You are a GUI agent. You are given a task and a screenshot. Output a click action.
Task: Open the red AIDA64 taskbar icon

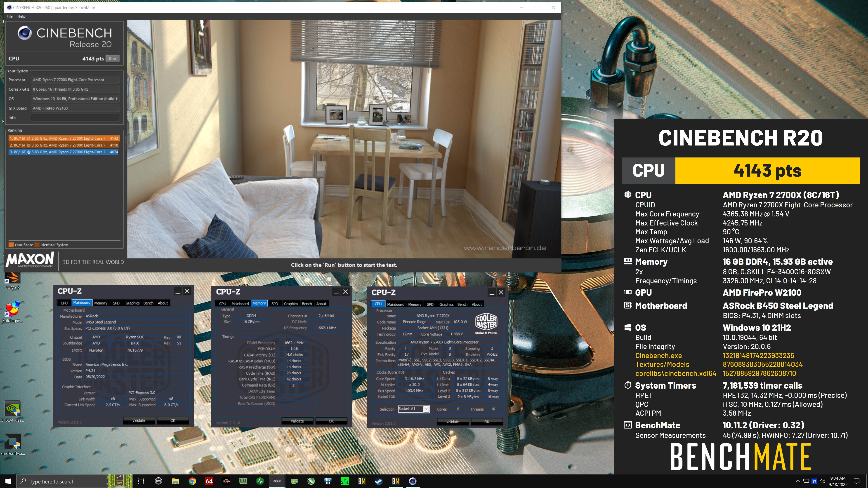[209, 481]
